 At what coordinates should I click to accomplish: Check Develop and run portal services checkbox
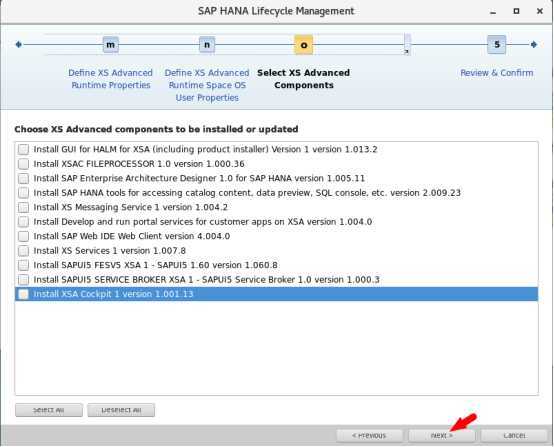[23, 222]
